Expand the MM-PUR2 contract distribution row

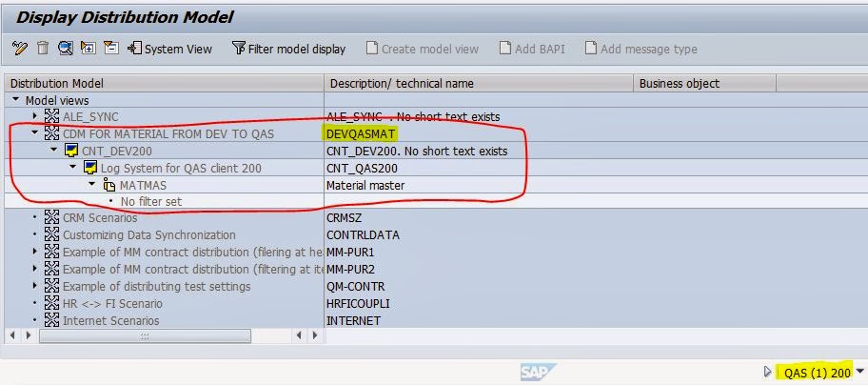click(35, 269)
